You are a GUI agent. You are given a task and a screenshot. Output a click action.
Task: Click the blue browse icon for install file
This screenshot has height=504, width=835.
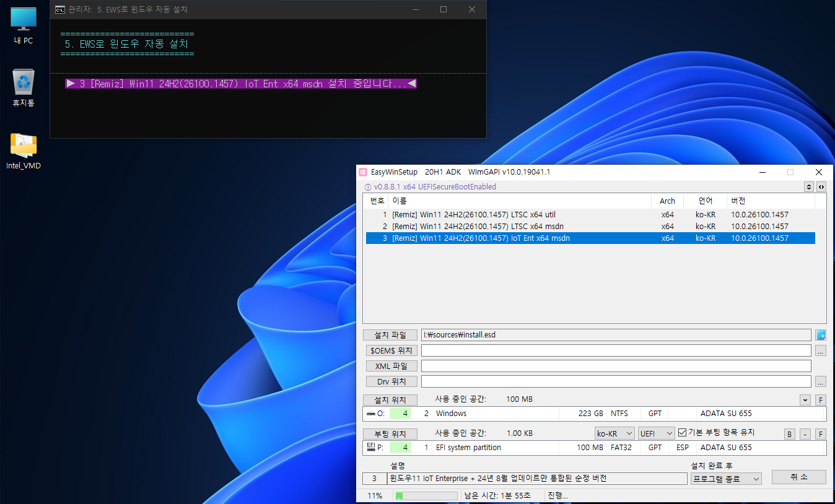click(x=821, y=335)
